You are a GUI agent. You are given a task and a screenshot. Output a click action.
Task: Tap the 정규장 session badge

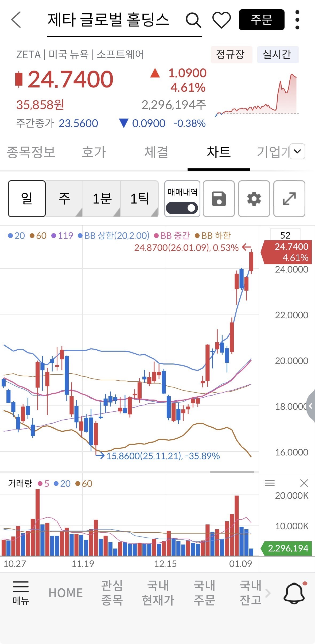(231, 55)
